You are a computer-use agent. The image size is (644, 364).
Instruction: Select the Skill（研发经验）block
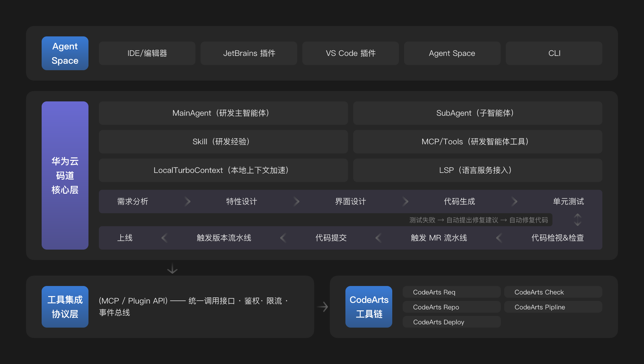coord(223,142)
